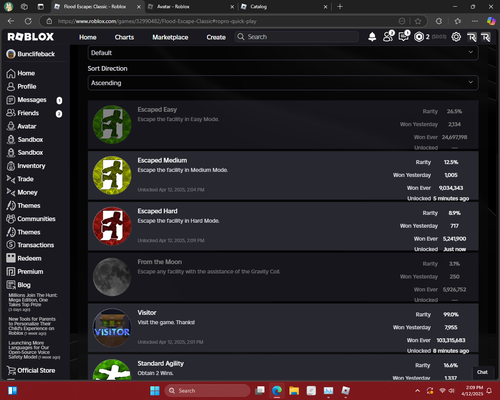
Task: Open the Home sidebar icon
Action: pyautogui.click(x=11, y=73)
